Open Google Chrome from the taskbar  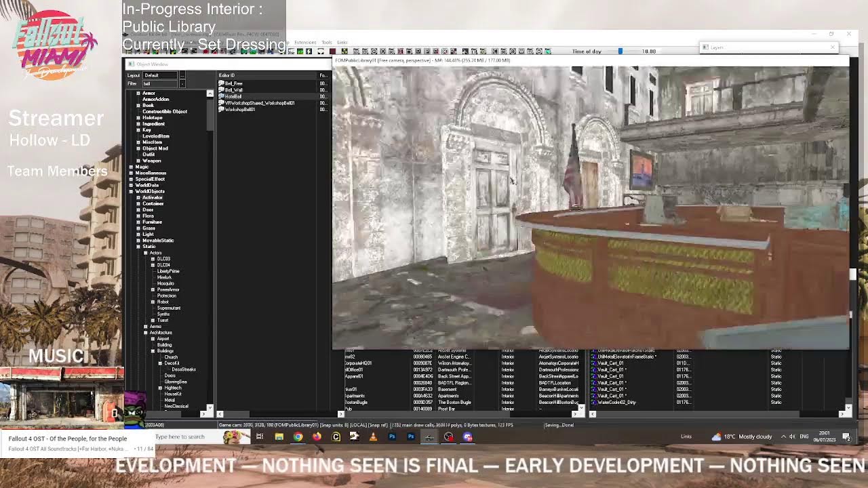click(x=298, y=437)
